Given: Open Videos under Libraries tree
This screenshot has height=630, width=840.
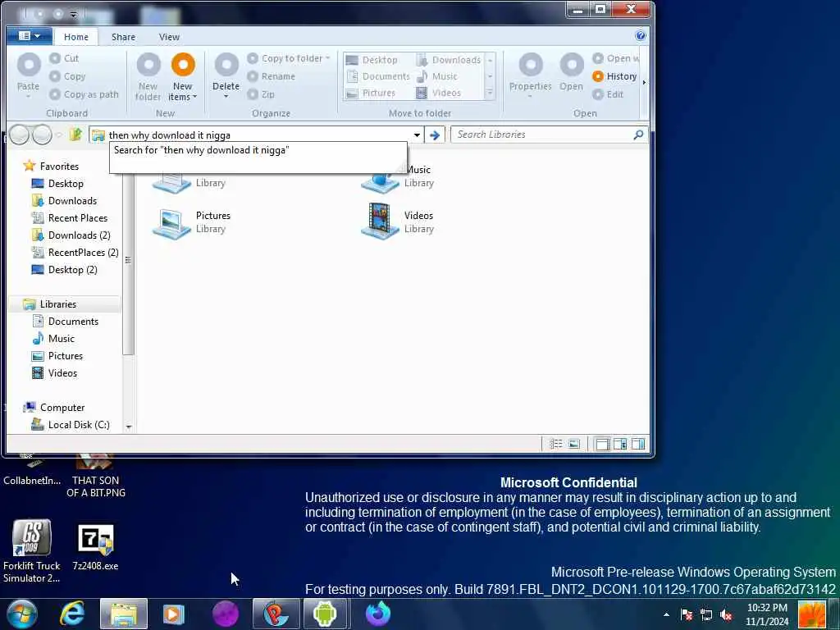Looking at the screenshot, I should coord(55,373).
